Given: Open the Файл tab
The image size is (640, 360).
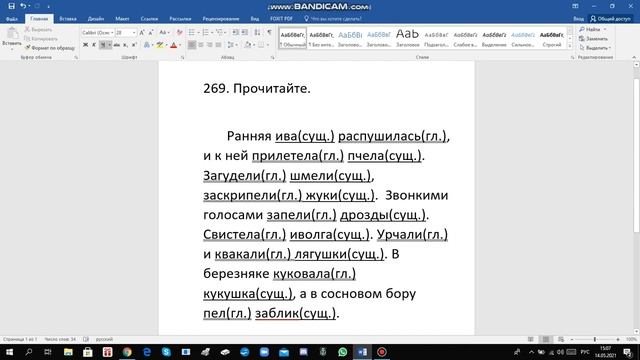Looking at the screenshot, I should tap(12, 19).
